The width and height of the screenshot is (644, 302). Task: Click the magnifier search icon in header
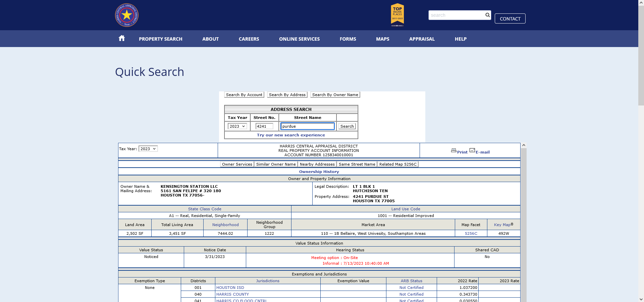[x=487, y=15]
